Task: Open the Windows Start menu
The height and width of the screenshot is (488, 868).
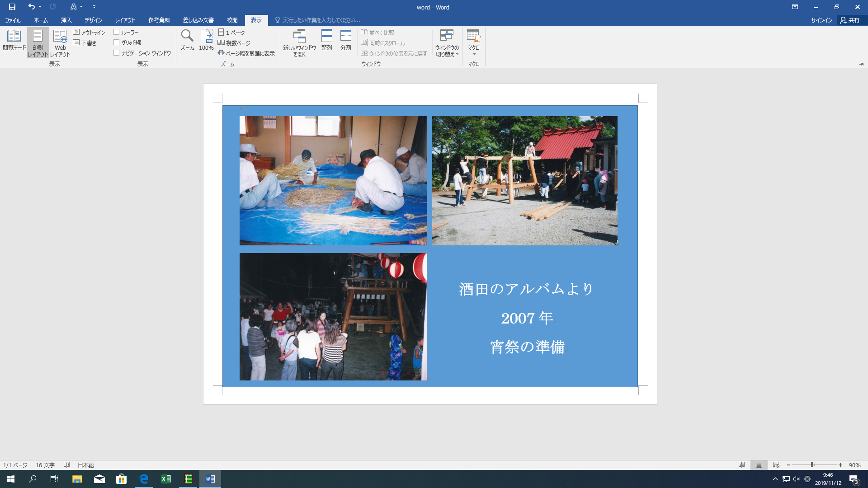Action: click(x=11, y=479)
